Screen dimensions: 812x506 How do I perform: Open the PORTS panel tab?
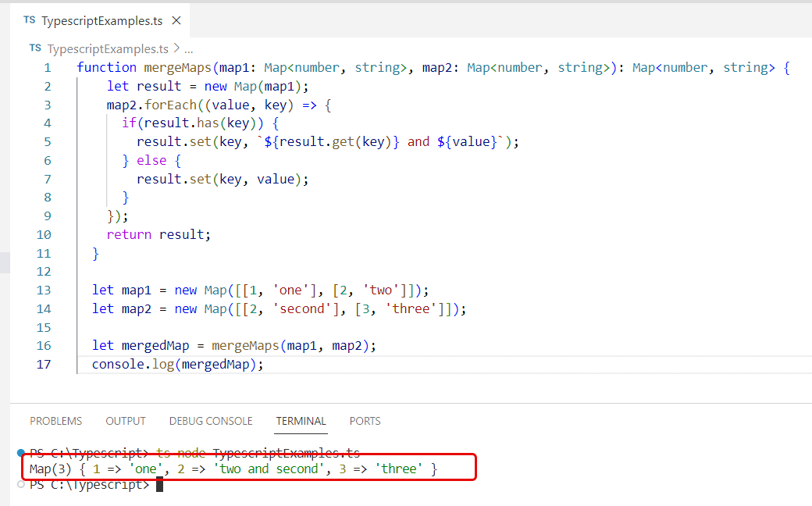365,421
